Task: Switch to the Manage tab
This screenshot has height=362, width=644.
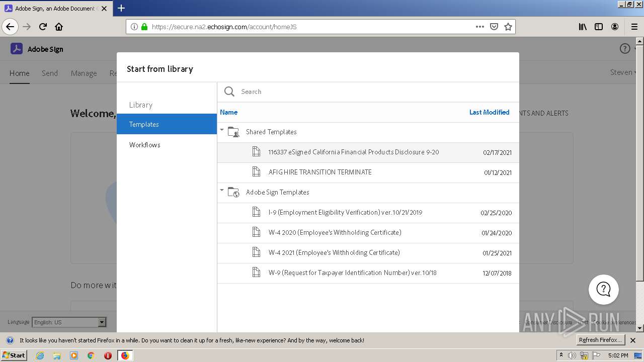Action: [x=84, y=73]
